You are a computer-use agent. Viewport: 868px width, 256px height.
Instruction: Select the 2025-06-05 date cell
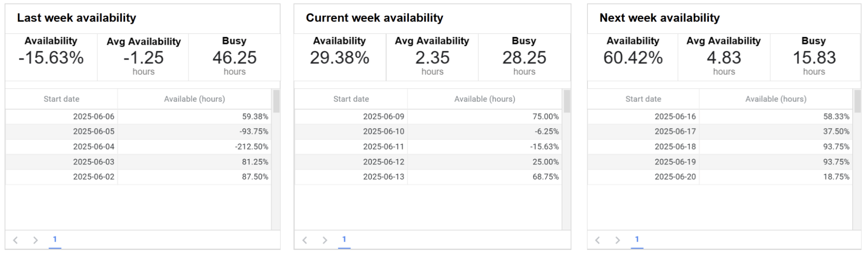point(61,131)
